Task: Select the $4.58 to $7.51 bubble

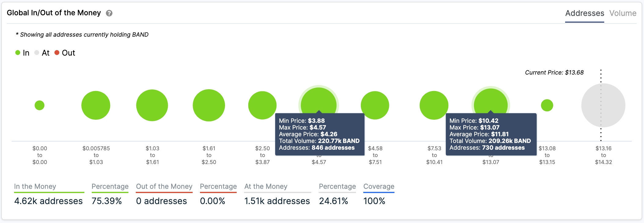Action: [x=376, y=105]
